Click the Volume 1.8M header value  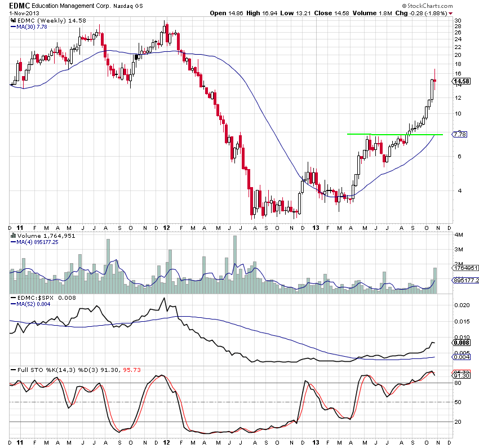point(372,13)
